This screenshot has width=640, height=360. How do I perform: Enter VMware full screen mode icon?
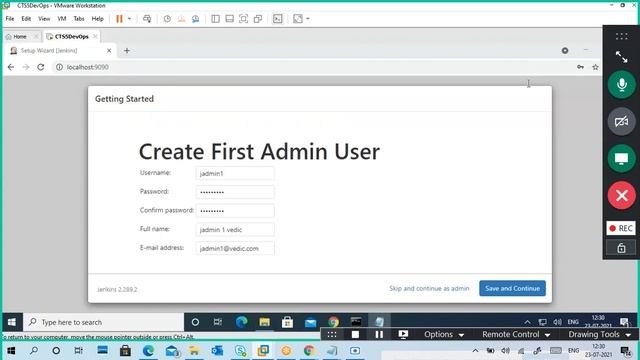243,19
